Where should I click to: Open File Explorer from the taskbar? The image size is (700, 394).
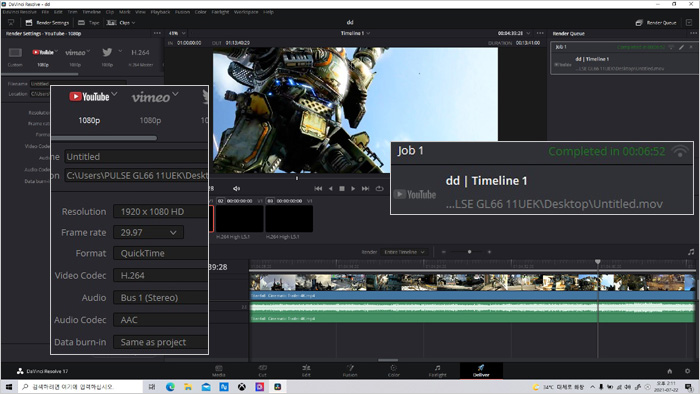click(x=188, y=387)
